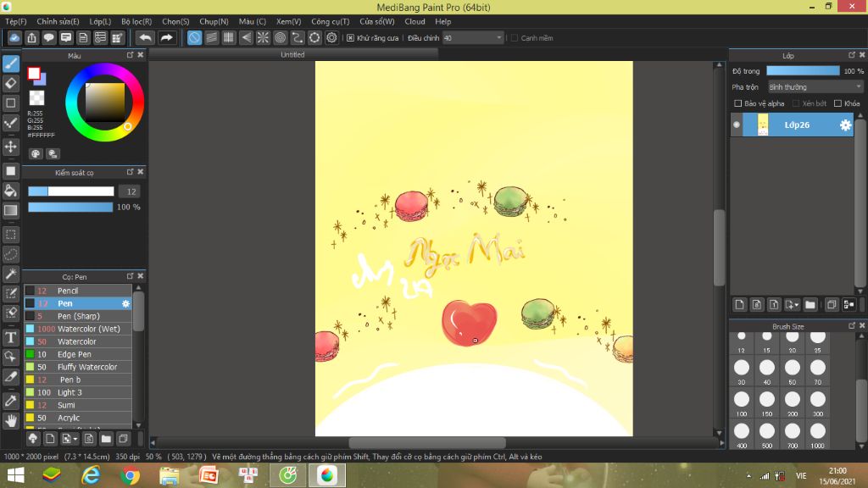Select the Acrylic brush

(77, 418)
